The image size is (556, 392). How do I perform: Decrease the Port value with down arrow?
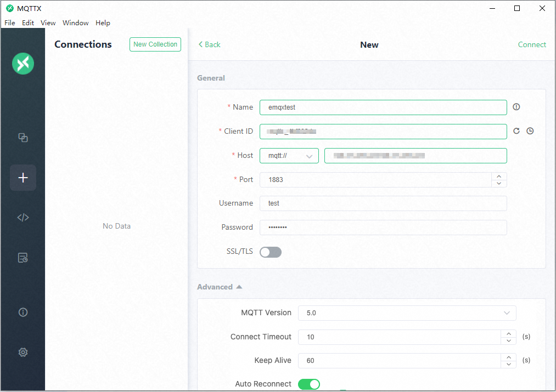(x=499, y=184)
